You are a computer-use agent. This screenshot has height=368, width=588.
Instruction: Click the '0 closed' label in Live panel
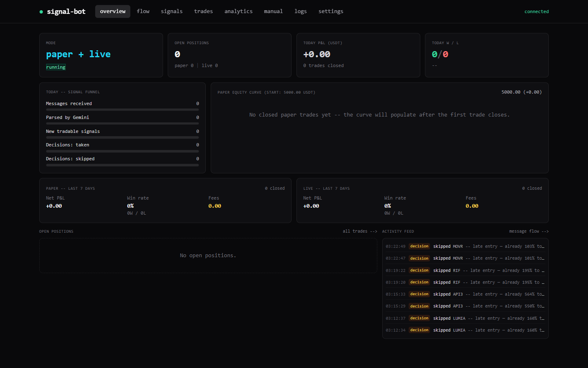point(532,188)
